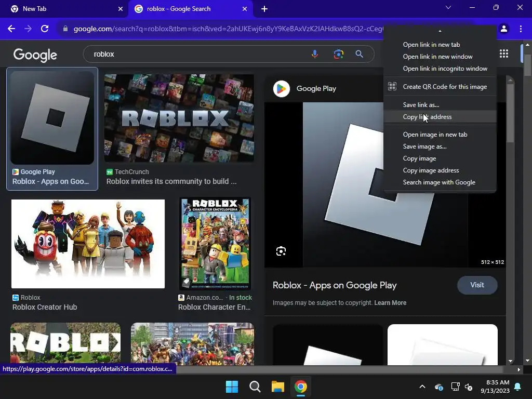Select the Character Encyclopedia book thumbnail
The height and width of the screenshot is (399, 532).
pos(215,244)
